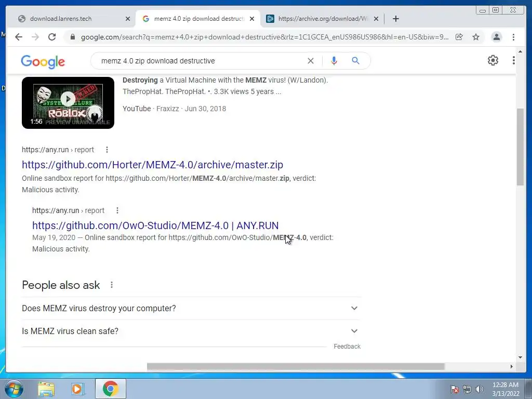Close the archive.org tab

[376, 19]
